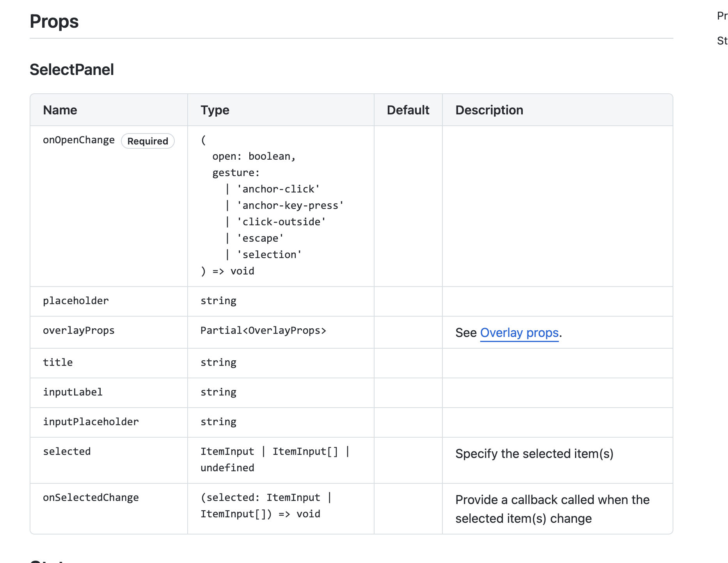This screenshot has width=728, height=563.
Task: Click the overlayProps prop name
Action: click(x=79, y=331)
